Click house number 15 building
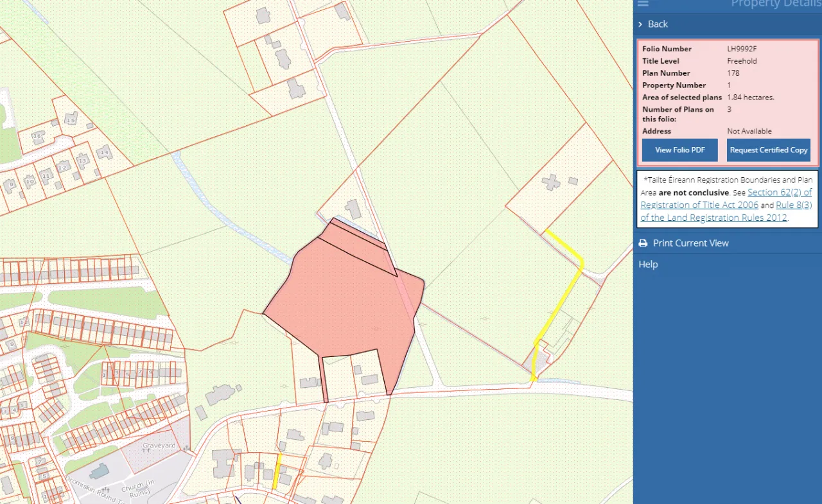Screen dimensions: 822x504 point(71,120)
